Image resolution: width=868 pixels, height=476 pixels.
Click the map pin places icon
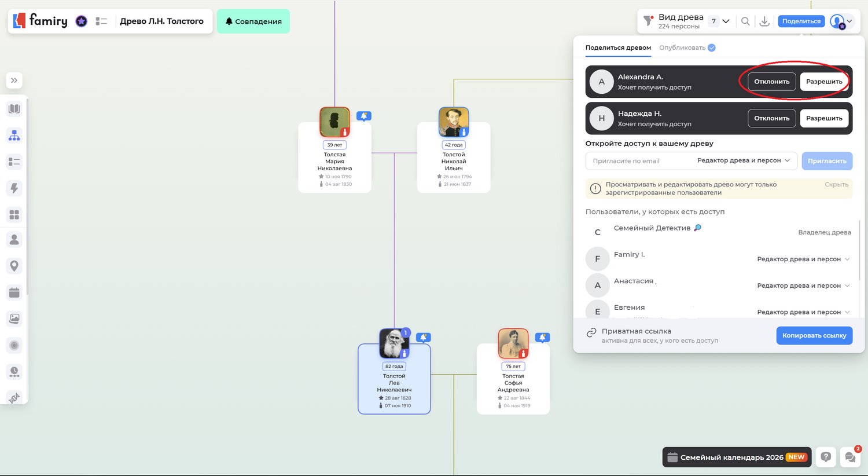[x=14, y=266]
